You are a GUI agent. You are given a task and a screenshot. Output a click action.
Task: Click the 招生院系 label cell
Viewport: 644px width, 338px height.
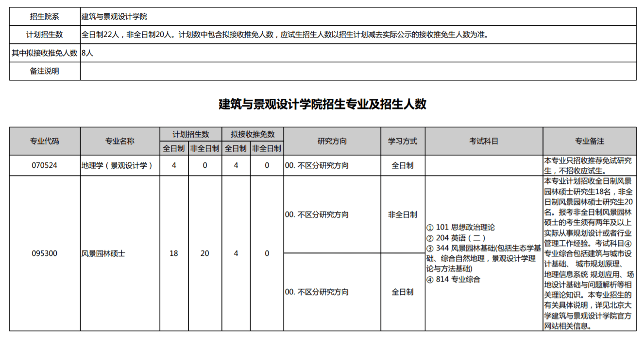click(x=45, y=17)
